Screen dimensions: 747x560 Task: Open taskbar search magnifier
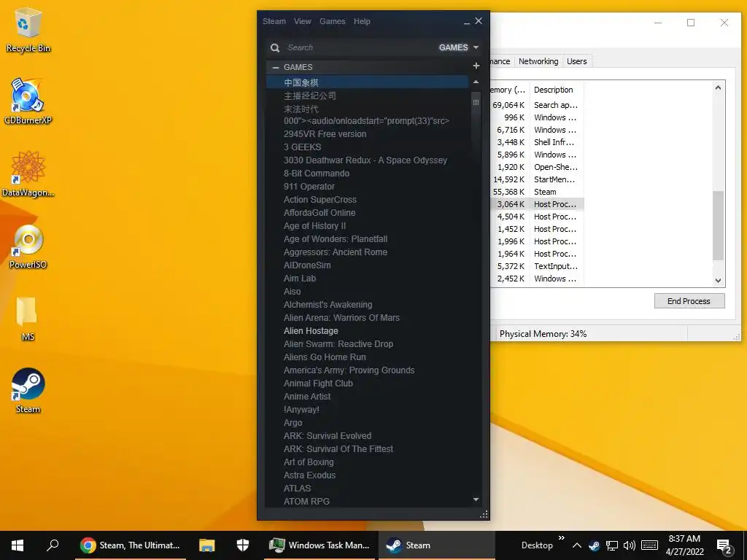(53, 545)
